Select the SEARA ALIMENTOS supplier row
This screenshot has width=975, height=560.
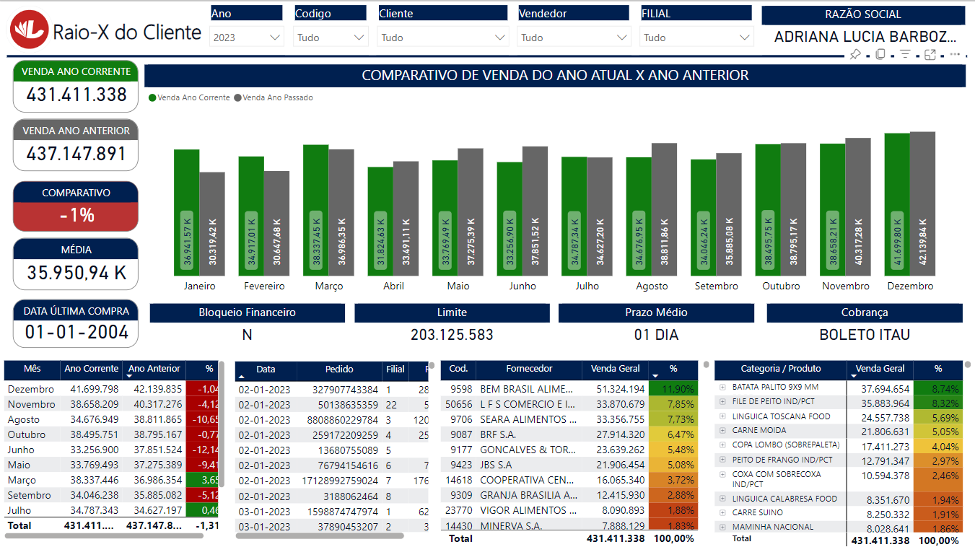click(569, 419)
